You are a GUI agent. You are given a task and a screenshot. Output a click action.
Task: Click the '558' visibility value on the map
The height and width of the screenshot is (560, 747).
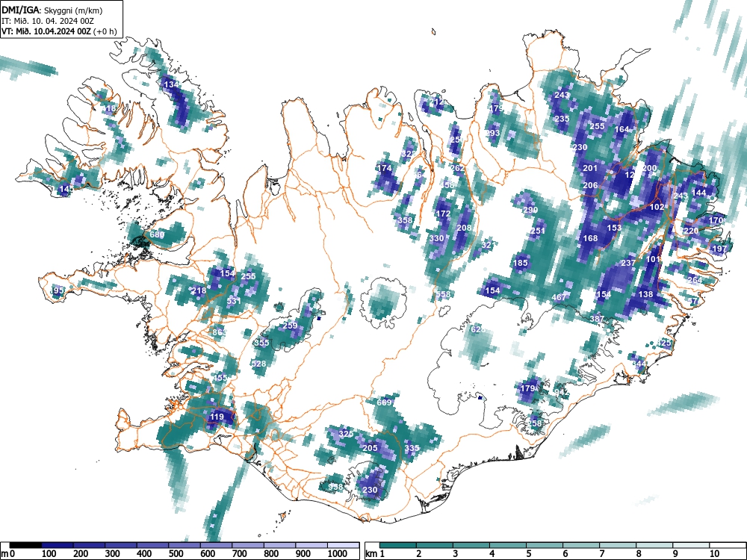[443, 295]
